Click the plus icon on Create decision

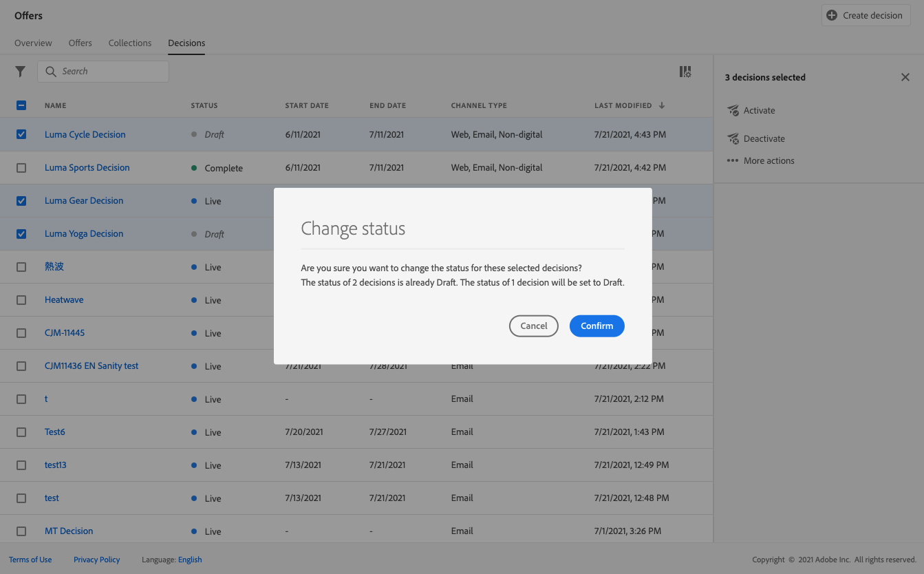coord(832,15)
